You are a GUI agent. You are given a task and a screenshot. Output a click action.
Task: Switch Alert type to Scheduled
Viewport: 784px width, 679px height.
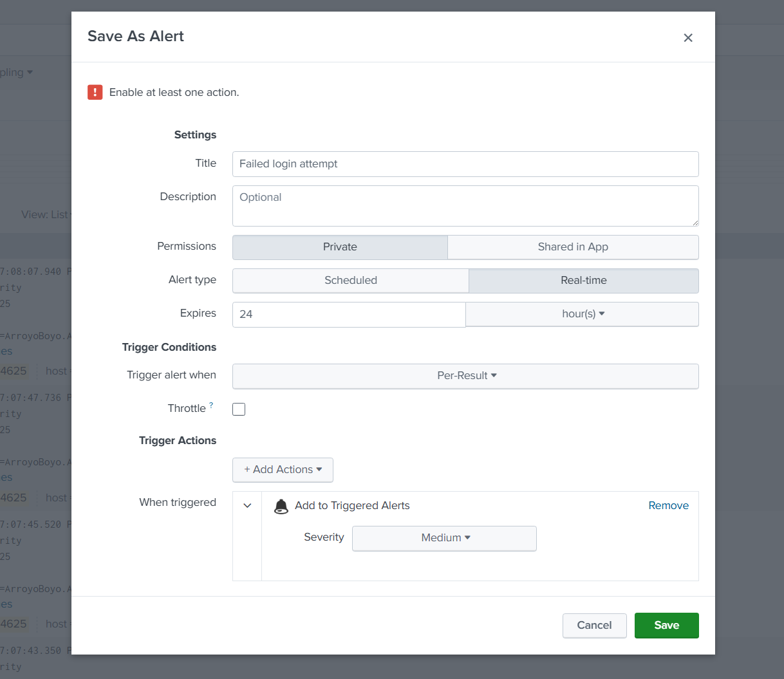(350, 280)
